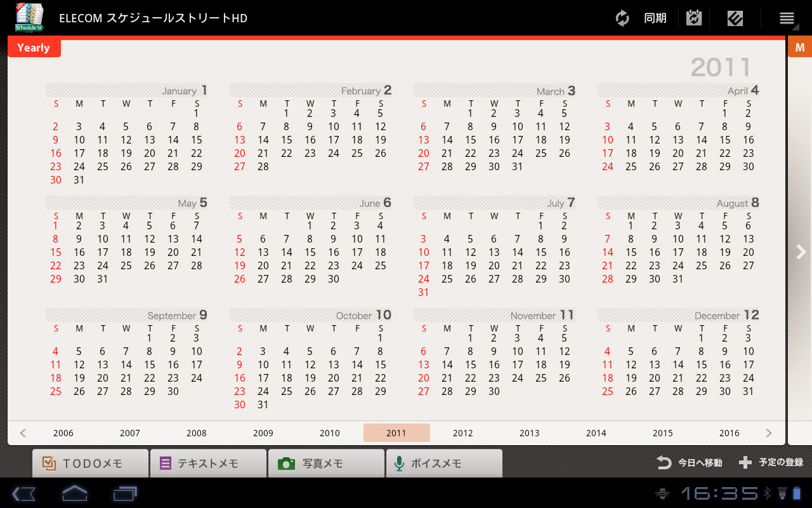Switch to the orange M tab

799,48
